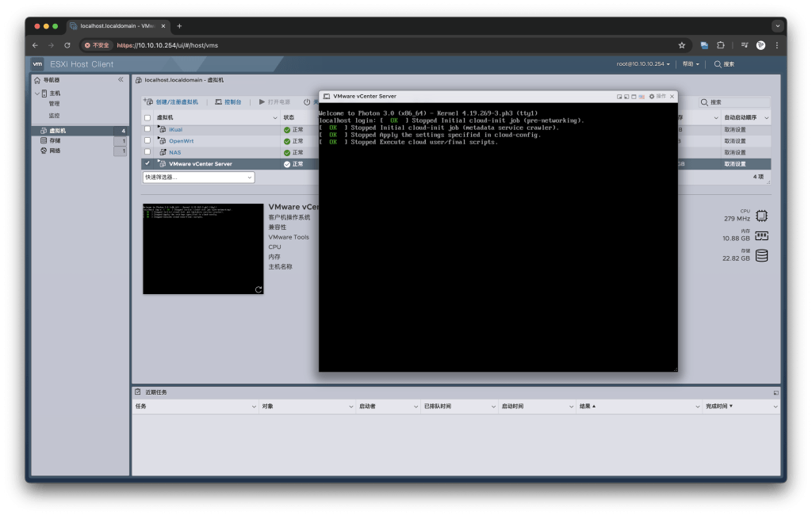Refresh the VM console thumbnail
The image size is (812, 516).
[x=259, y=289]
